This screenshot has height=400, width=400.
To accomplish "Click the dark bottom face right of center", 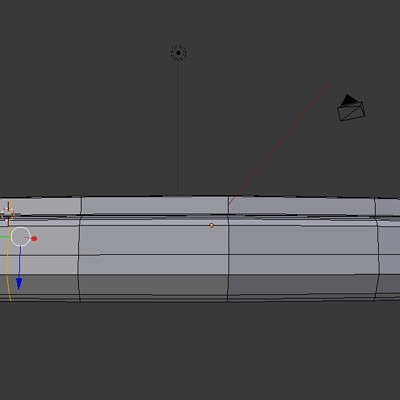I will pyautogui.click(x=303, y=285).
